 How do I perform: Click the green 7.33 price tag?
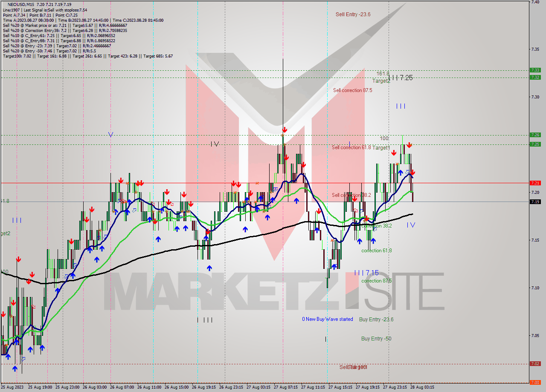(x=535, y=70)
